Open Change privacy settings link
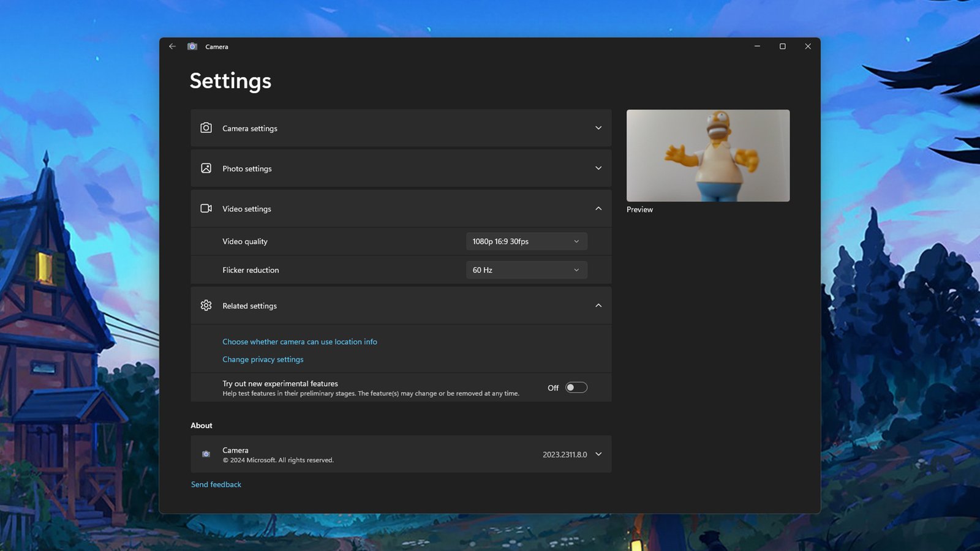This screenshot has height=551, width=980. [263, 359]
